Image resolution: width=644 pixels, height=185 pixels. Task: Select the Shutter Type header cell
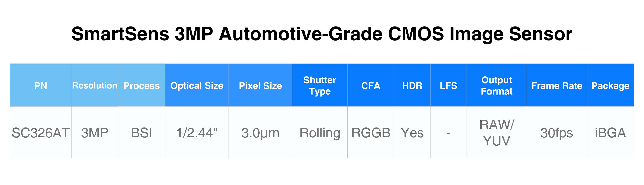[320, 85]
